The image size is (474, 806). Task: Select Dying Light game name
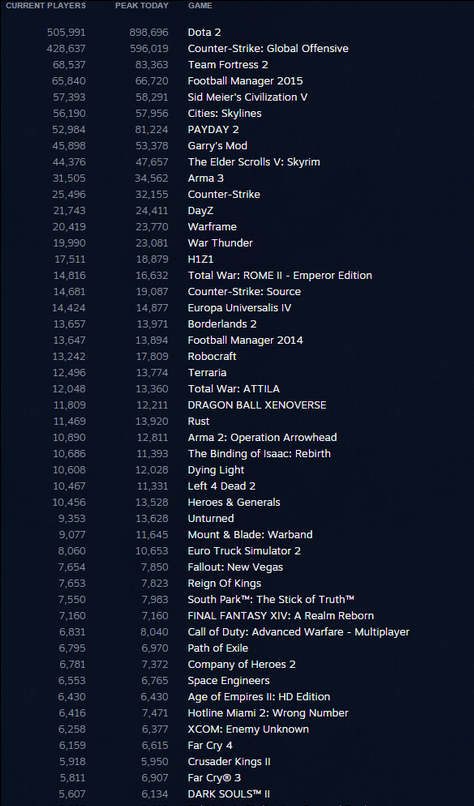tap(216, 470)
